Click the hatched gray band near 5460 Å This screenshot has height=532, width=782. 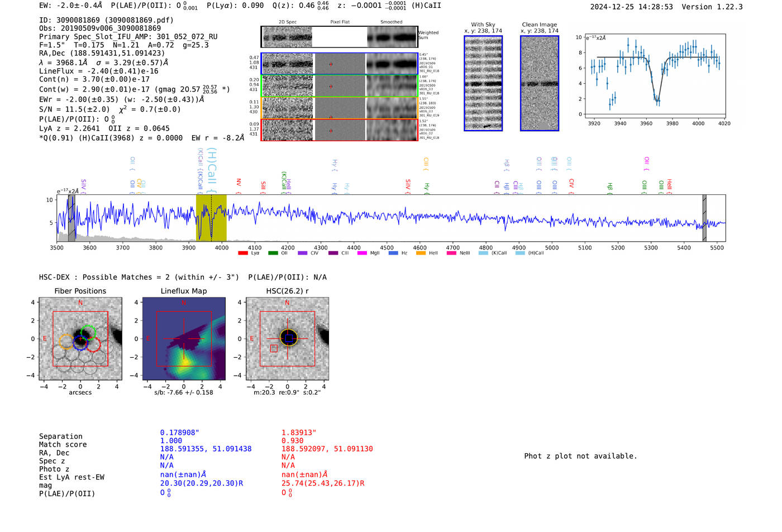click(x=704, y=218)
